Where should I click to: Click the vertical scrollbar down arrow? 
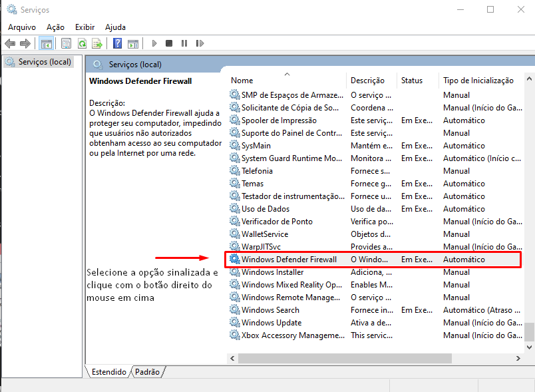(529, 347)
